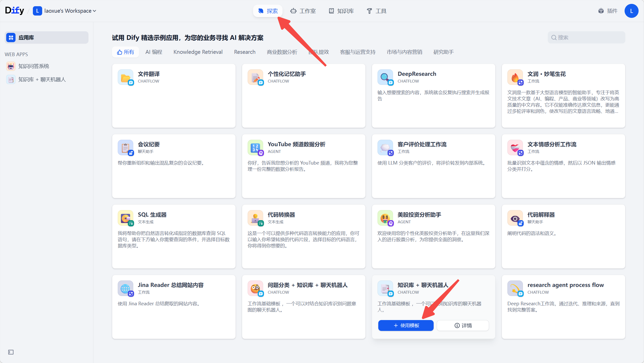
Task: Open the SQL 生成器 app card
Action: (174, 236)
